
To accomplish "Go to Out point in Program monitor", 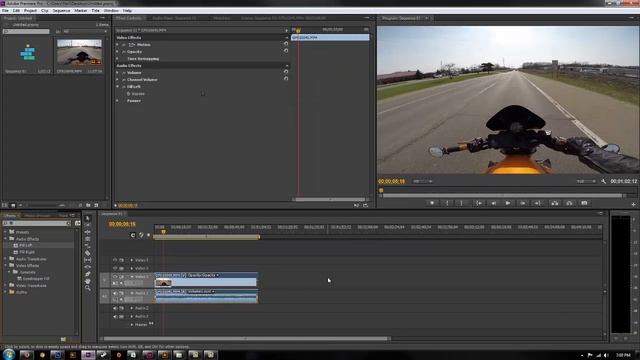I will [x=538, y=203].
